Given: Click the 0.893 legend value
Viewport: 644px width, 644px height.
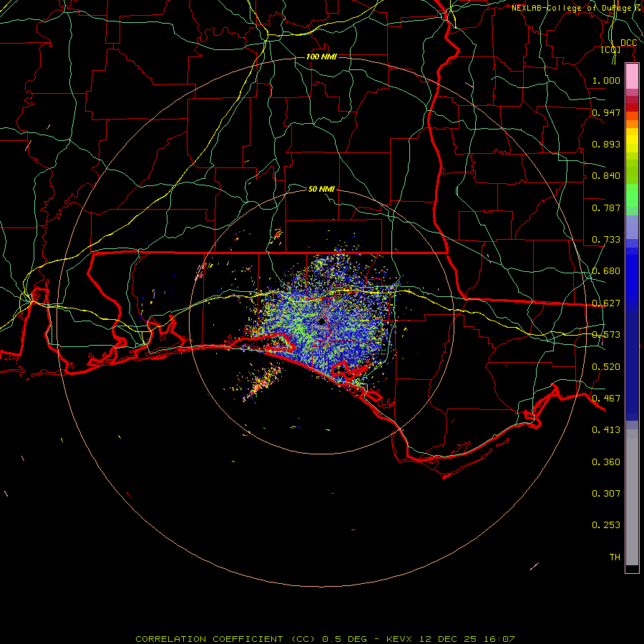Looking at the screenshot, I should [x=606, y=144].
